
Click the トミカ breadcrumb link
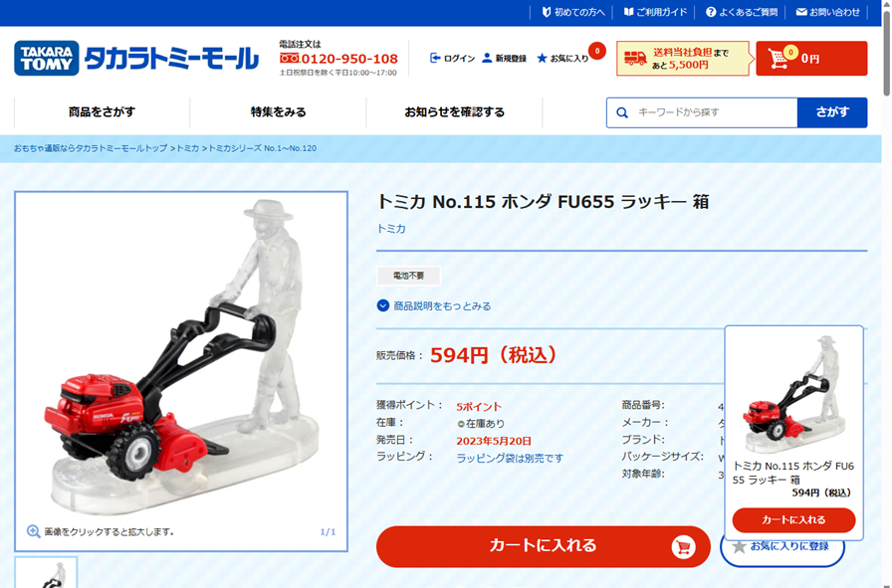click(188, 148)
